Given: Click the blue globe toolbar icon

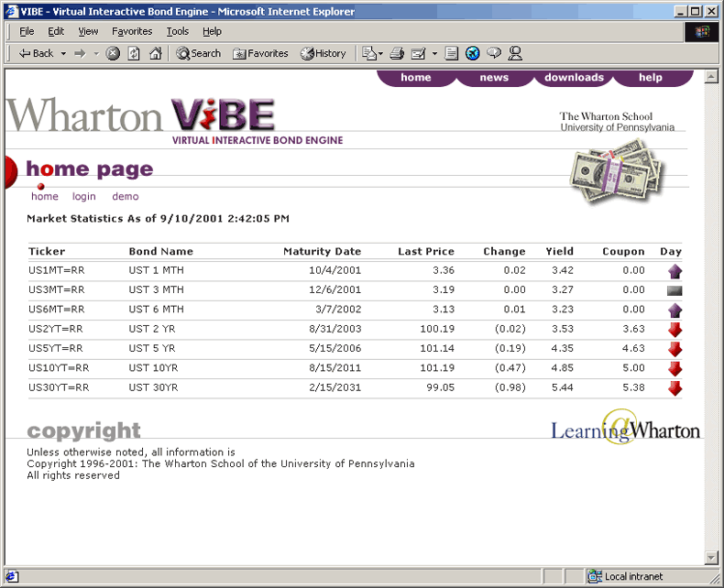Looking at the screenshot, I should click(472, 53).
